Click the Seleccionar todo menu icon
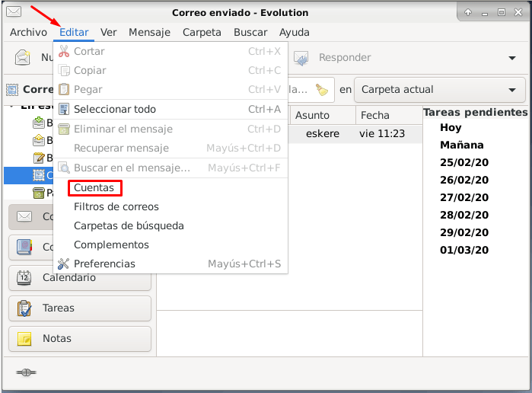The width and height of the screenshot is (532, 393). (63, 110)
